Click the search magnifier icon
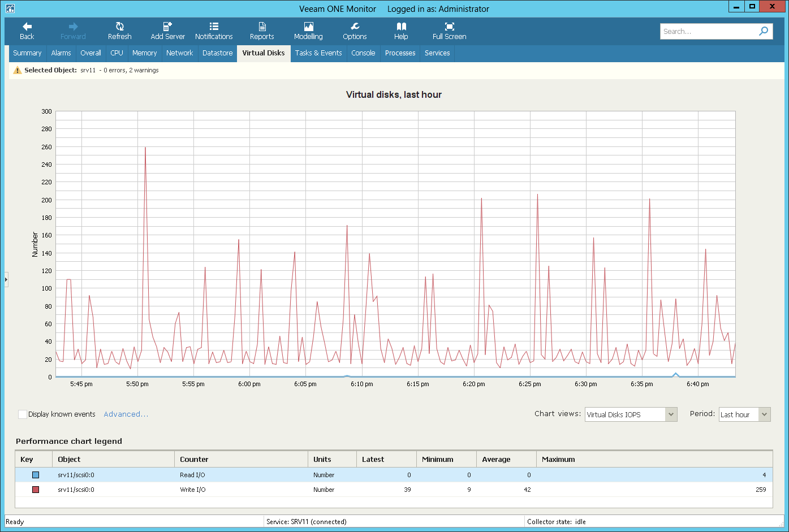Image resolution: width=789 pixels, height=532 pixels. (764, 31)
